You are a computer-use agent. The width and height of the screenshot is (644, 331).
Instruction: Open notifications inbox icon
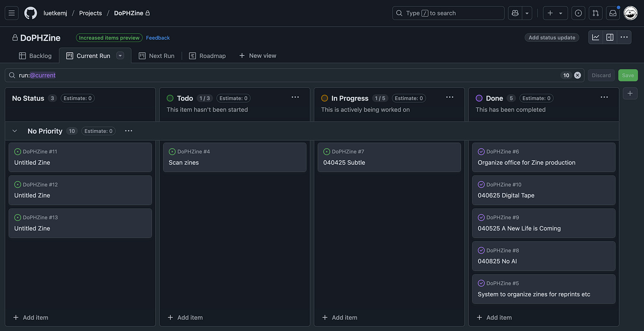click(613, 13)
